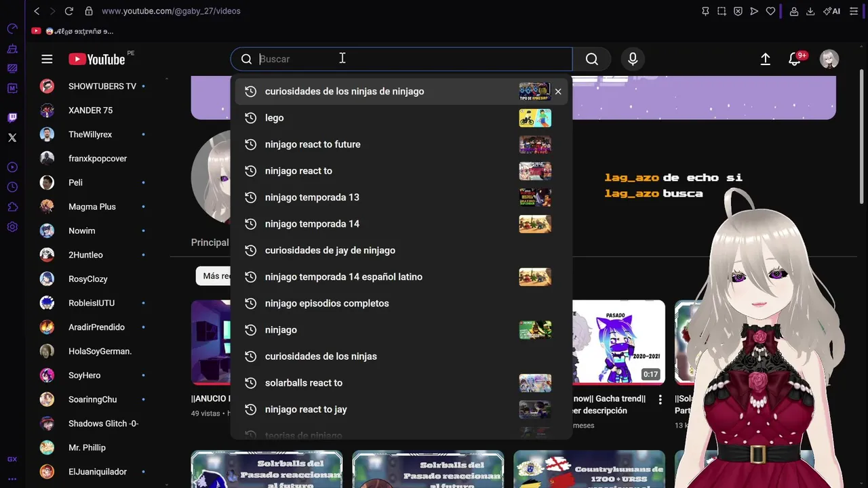
Task: Open X (Twitter) icon in browser sidebar
Action: point(12,138)
